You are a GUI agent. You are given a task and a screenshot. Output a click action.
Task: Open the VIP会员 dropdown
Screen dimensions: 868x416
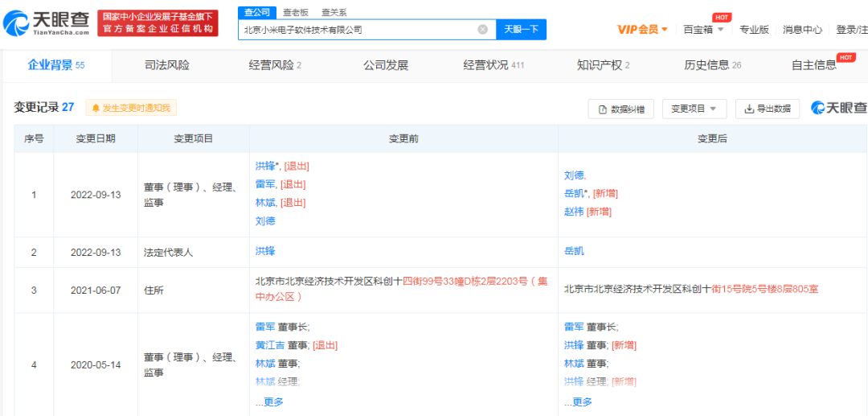click(642, 29)
